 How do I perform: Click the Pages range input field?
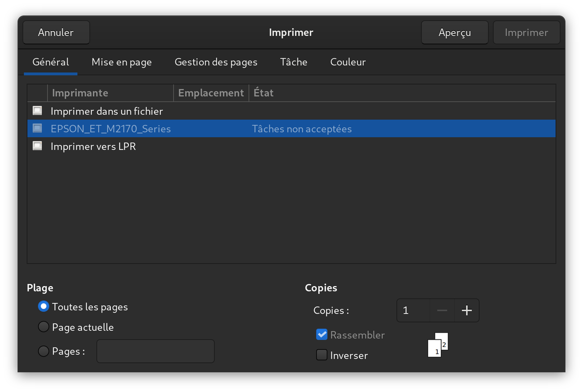pos(155,351)
